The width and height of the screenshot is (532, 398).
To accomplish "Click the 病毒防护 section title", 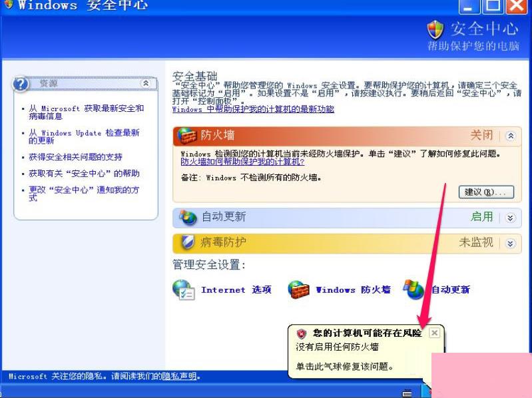I will tap(223, 242).
